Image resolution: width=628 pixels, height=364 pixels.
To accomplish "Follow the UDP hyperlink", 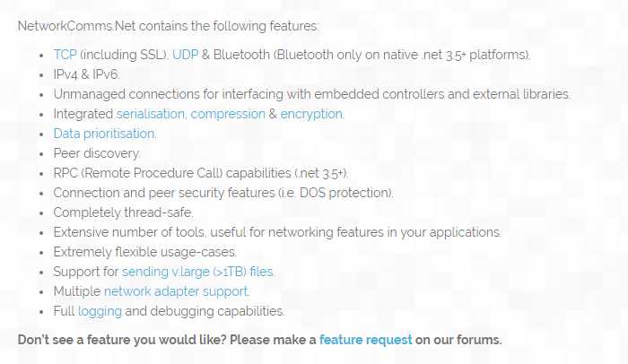I will coord(185,55).
